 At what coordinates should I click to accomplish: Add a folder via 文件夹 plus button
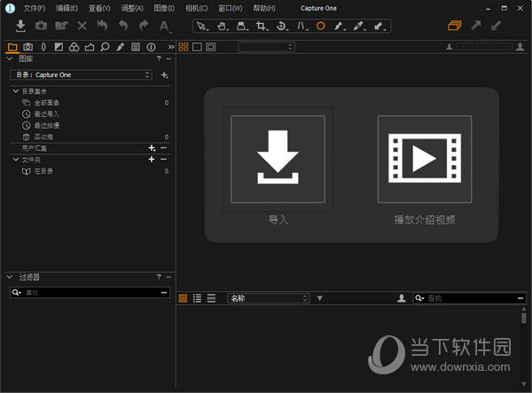pyautogui.click(x=152, y=159)
